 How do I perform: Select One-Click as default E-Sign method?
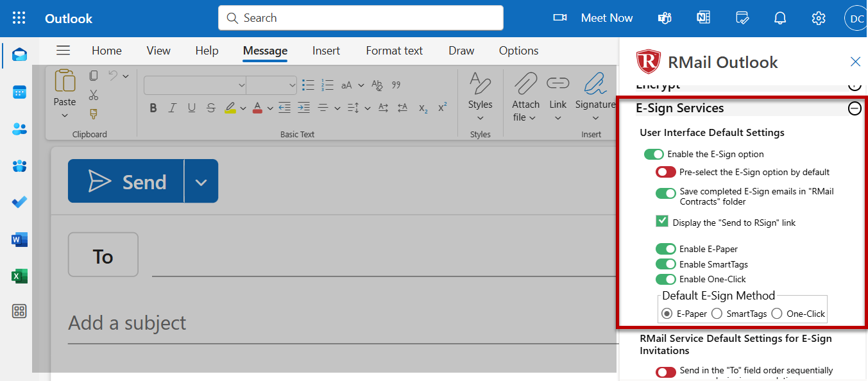[x=777, y=314]
